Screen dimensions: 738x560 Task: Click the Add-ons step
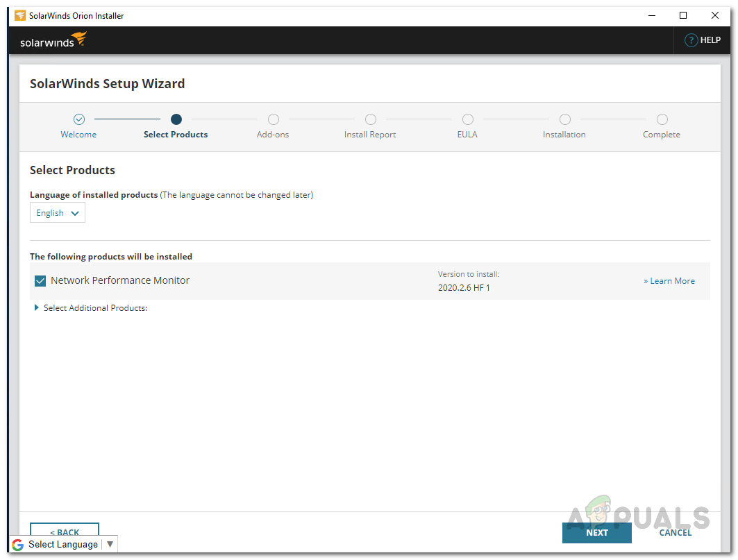point(273,126)
